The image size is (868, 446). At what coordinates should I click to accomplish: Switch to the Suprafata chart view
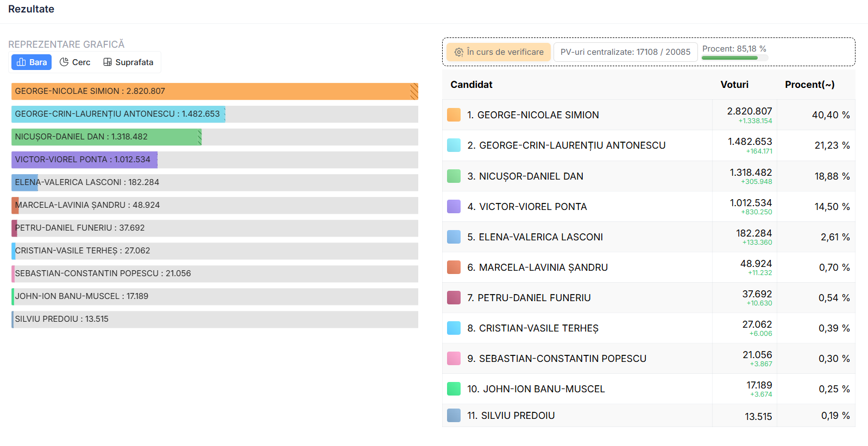point(129,62)
